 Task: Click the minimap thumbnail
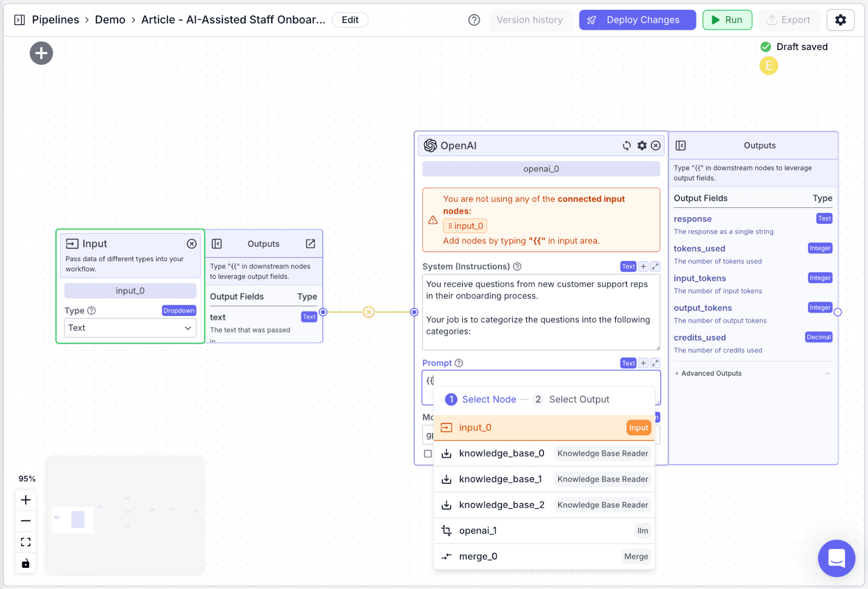[x=125, y=515]
